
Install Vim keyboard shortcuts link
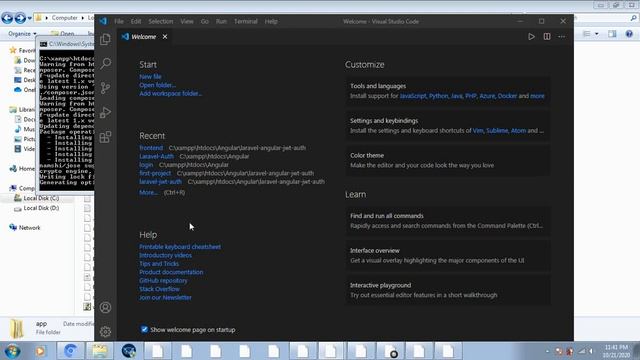[x=478, y=131]
